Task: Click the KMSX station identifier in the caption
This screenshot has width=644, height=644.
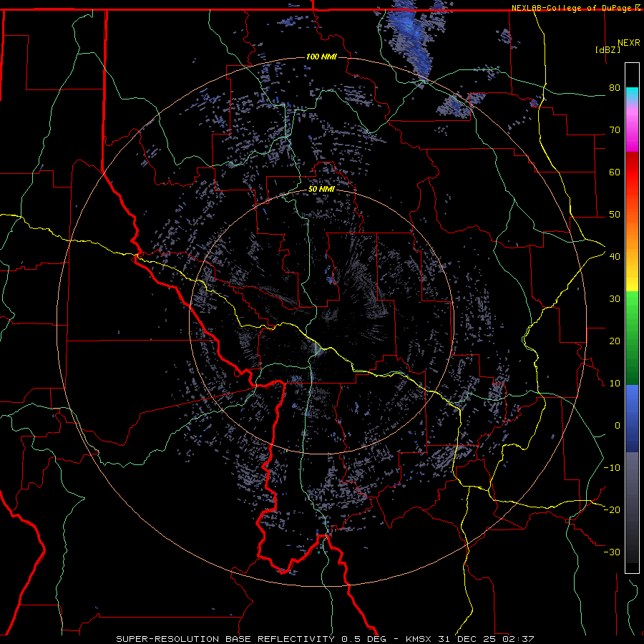Action: click(420, 639)
